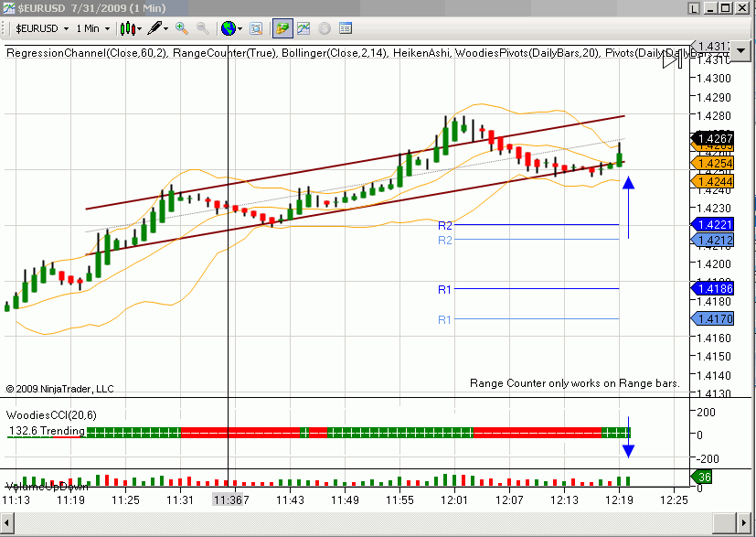
Task: Click the horizontal scrollbar left arrow
Action: 8,523
